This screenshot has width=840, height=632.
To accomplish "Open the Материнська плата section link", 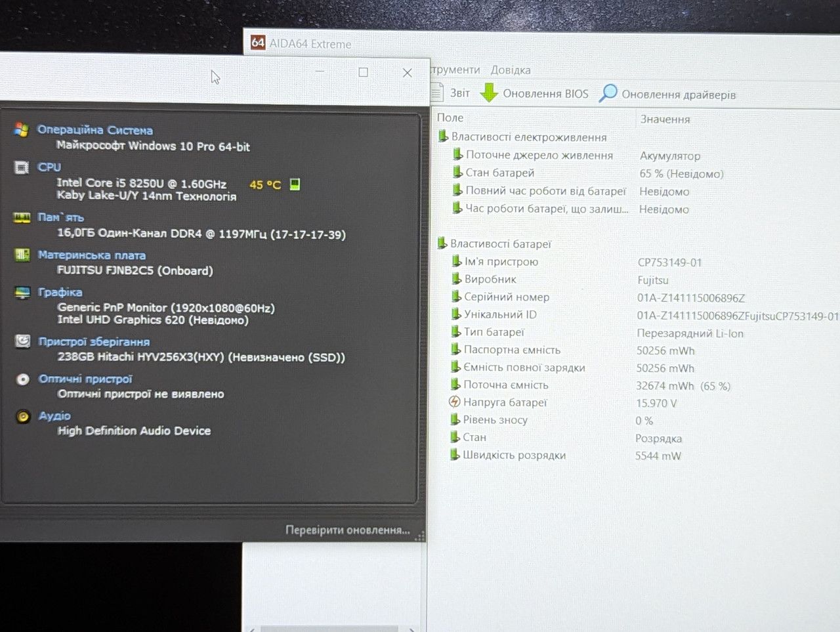I will [92, 255].
